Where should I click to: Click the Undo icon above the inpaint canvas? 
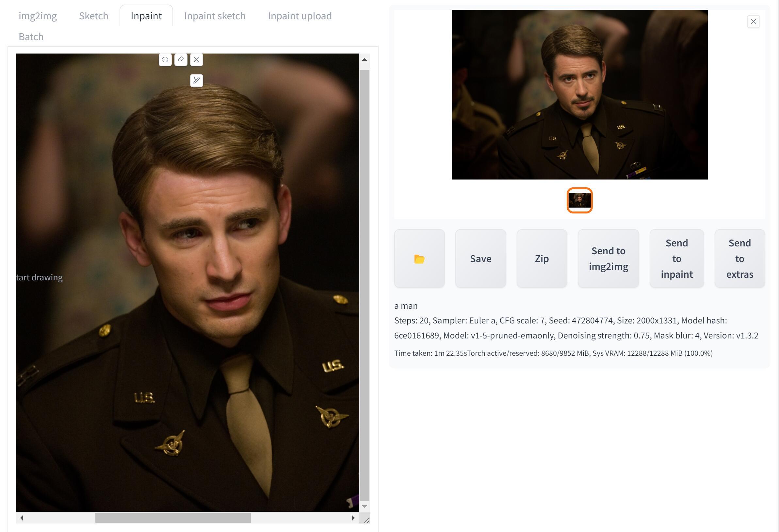click(x=165, y=60)
